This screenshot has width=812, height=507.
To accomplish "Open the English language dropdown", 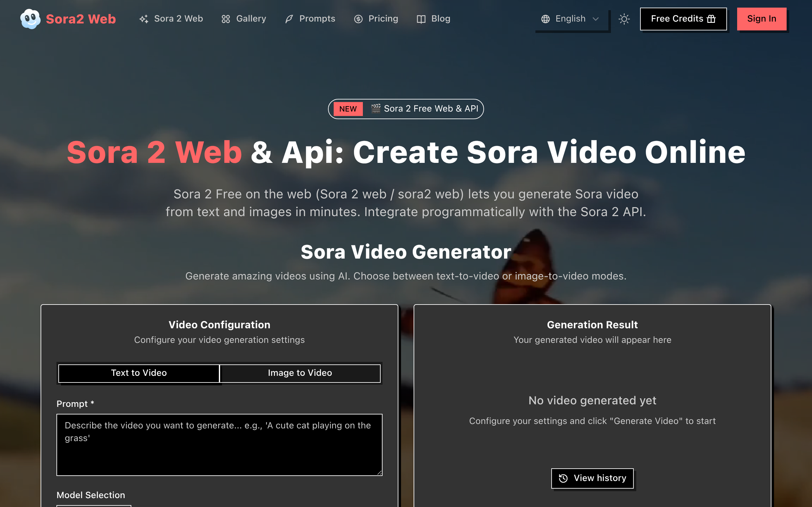I will tap(570, 19).
